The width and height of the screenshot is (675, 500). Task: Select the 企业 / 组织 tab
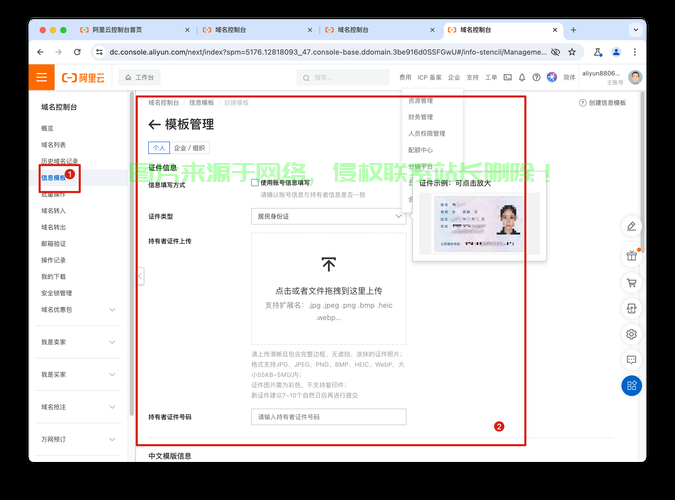(x=189, y=148)
